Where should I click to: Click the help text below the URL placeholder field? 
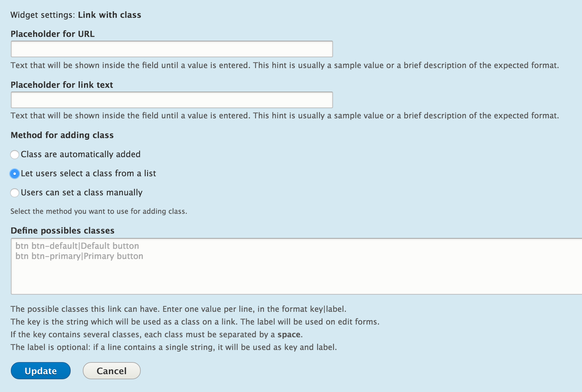(x=284, y=65)
